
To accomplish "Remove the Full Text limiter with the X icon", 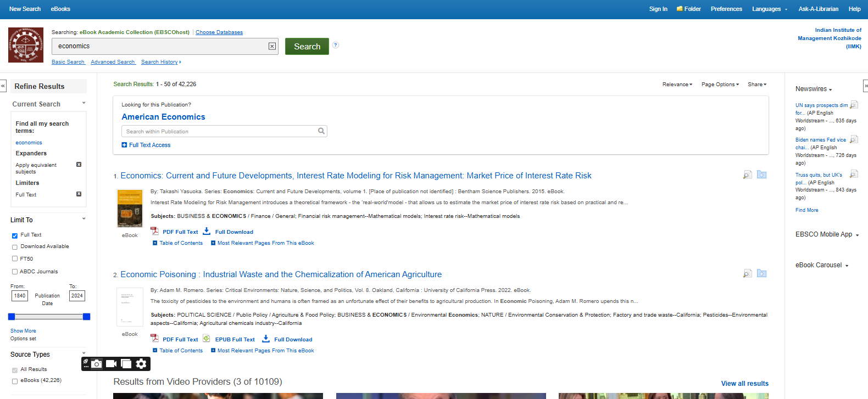I will (79, 194).
